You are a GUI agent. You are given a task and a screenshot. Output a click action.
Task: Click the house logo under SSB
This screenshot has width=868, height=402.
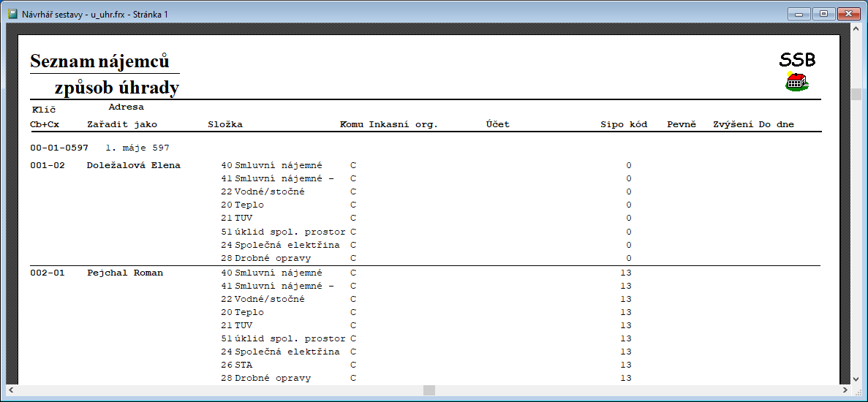point(796,80)
